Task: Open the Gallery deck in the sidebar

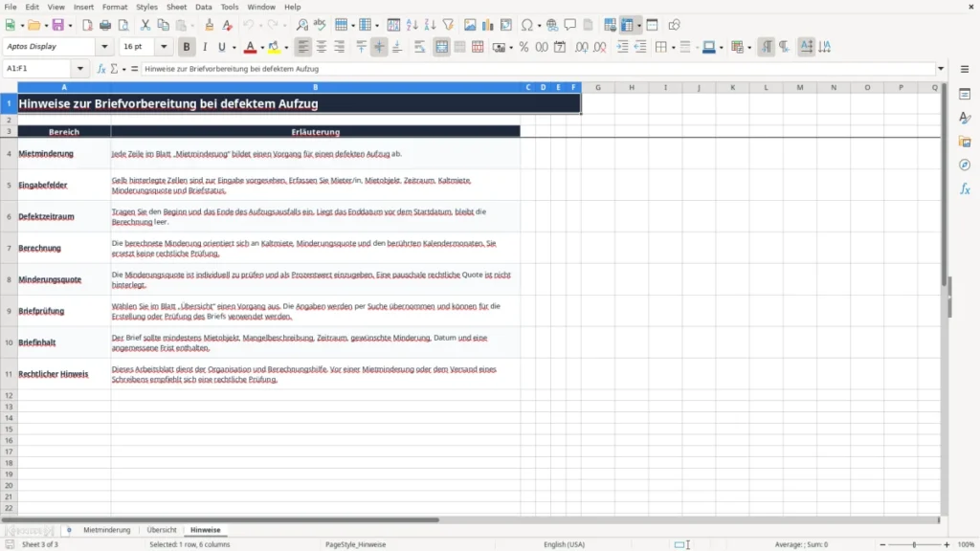Action: pos(965,142)
